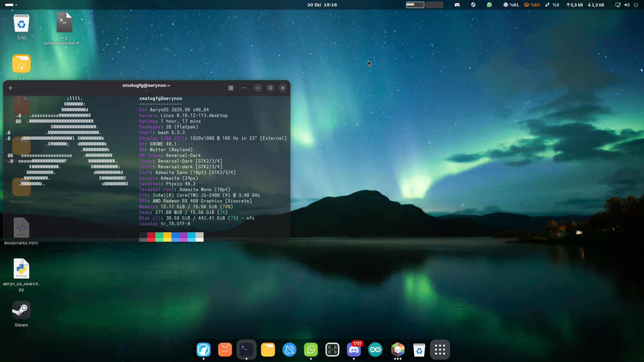Click the GPU line showing AMD Radeon RX 460

pyautogui.click(x=196, y=201)
